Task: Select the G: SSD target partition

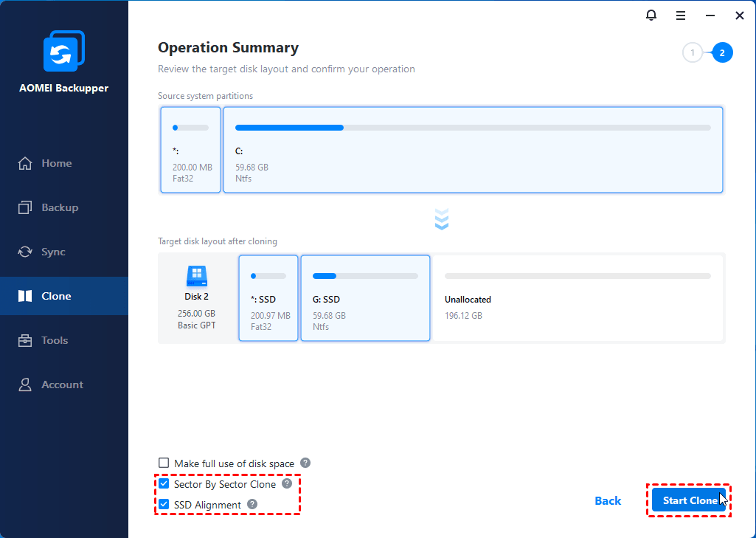Action: tap(365, 298)
